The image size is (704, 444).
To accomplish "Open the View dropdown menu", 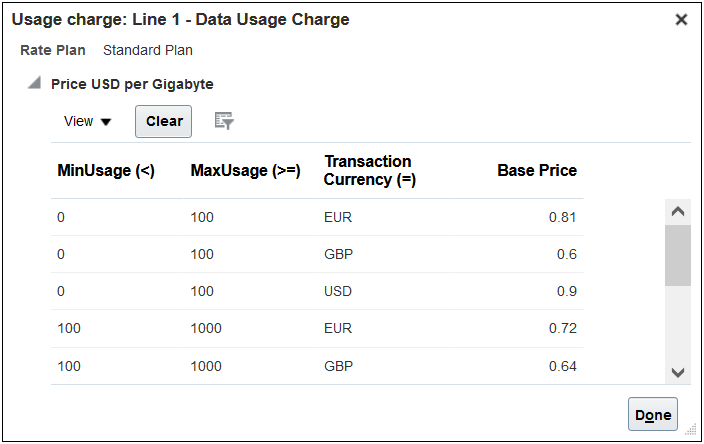I will [87, 121].
